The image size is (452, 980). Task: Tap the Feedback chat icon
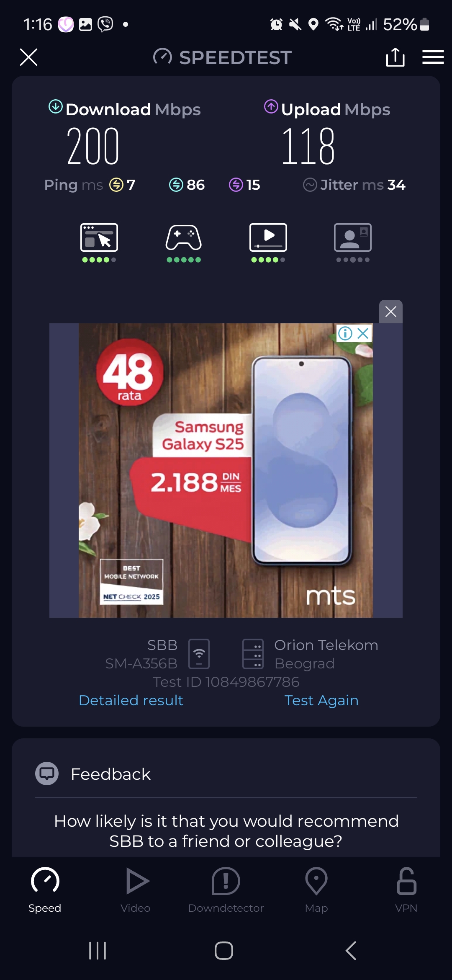pyautogui.click(x=47, y=774)
